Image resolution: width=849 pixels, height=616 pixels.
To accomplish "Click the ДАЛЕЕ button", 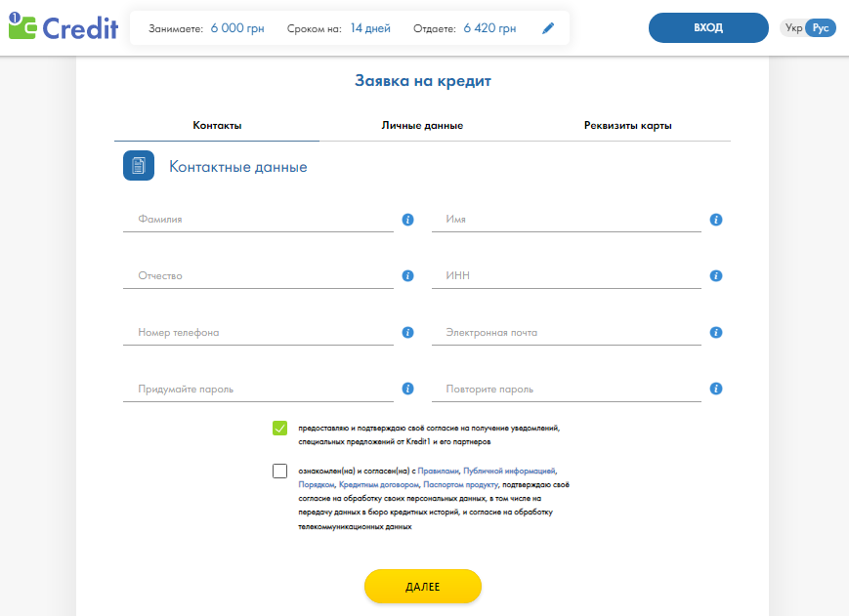I will pos(423,587).
